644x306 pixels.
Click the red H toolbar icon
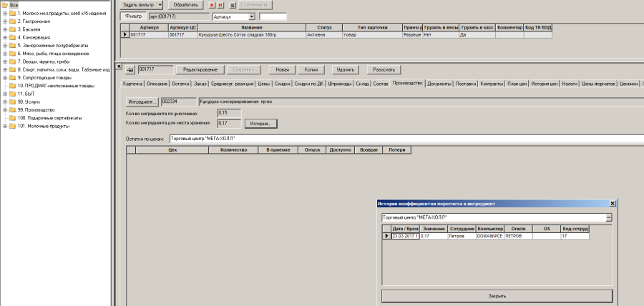click(220, 5)
